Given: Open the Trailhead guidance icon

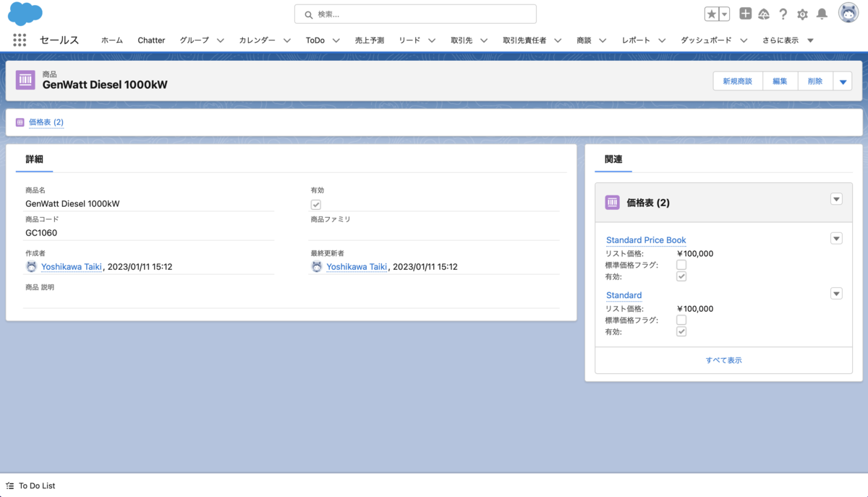Looking at the screenshot, I should (764, 14).
